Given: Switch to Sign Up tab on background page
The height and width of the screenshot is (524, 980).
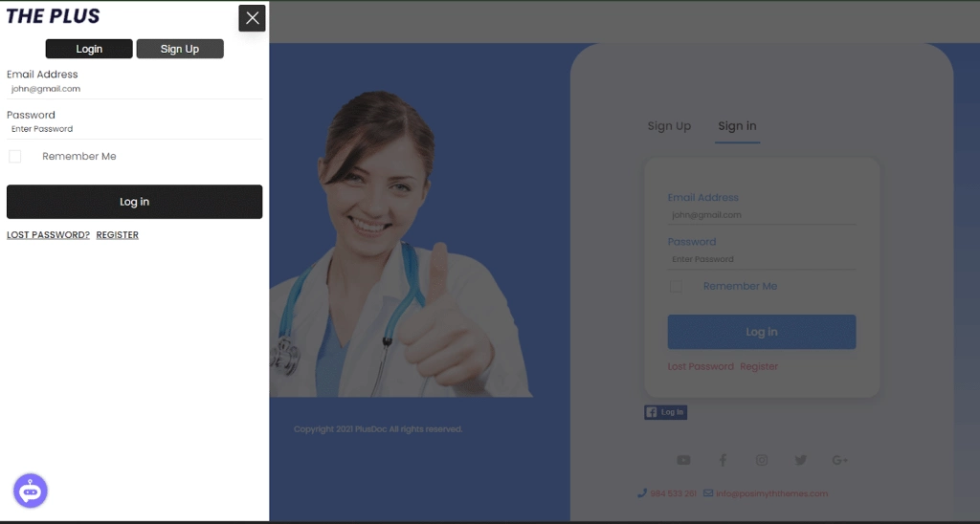Looking at the screenshot, I should pyautogui.click(x=669, y=126).
